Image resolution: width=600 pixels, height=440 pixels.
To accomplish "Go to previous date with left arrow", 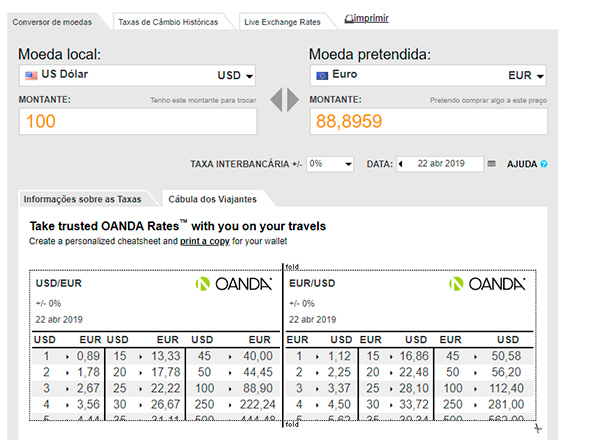I will [x=401, y=164].
